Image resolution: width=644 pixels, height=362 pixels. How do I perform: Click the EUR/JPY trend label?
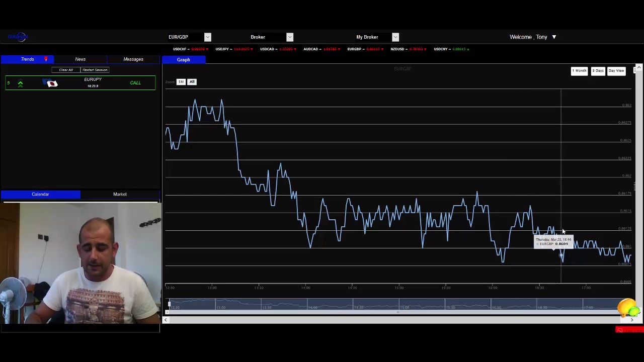tap(93, 79)
